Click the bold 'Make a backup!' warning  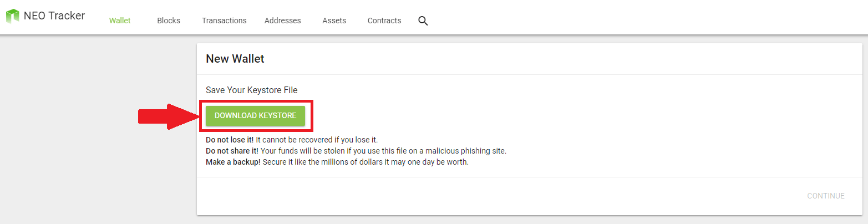tap(233, 162)
